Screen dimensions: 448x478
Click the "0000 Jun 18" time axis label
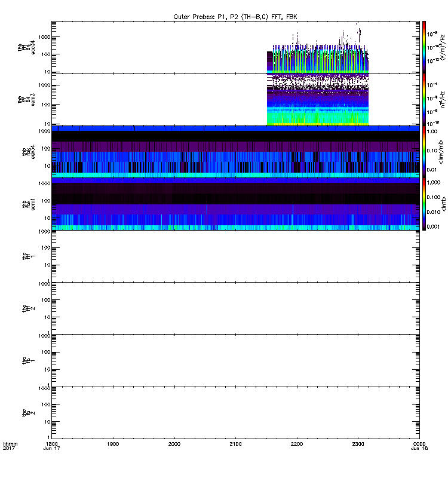pyautogui.click(x=419, y=446)
